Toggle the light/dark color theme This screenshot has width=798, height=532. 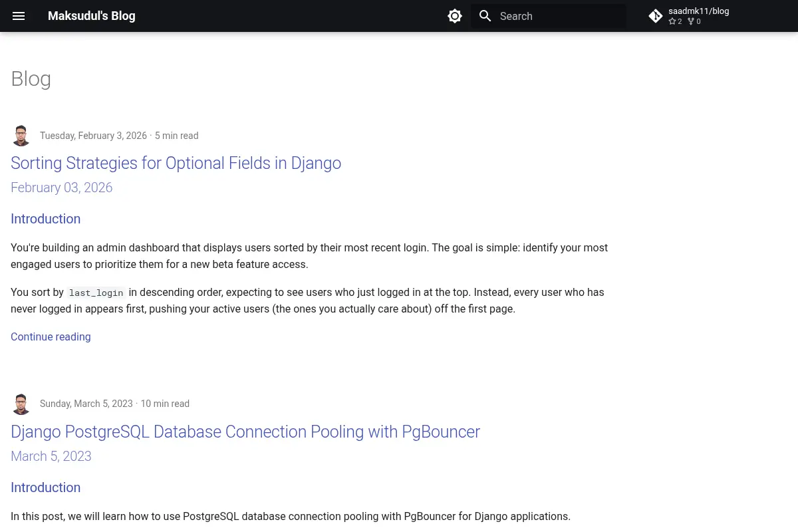coord(455,16)
